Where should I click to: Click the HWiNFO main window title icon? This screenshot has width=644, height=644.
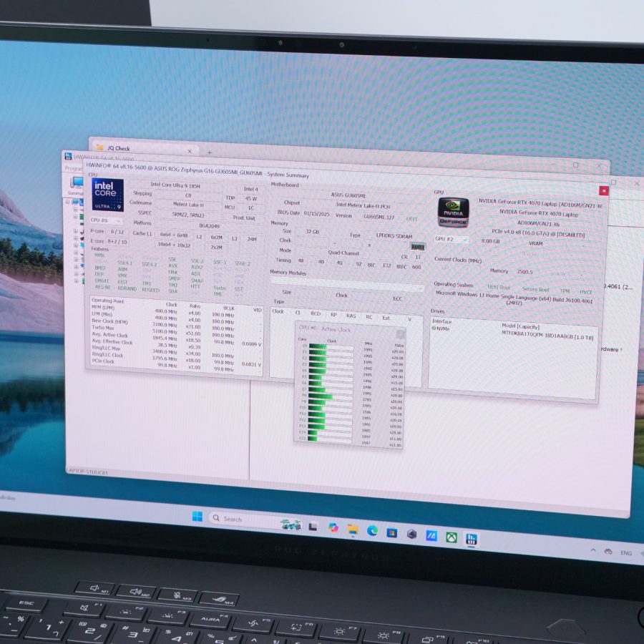click(x=68, y=156)
